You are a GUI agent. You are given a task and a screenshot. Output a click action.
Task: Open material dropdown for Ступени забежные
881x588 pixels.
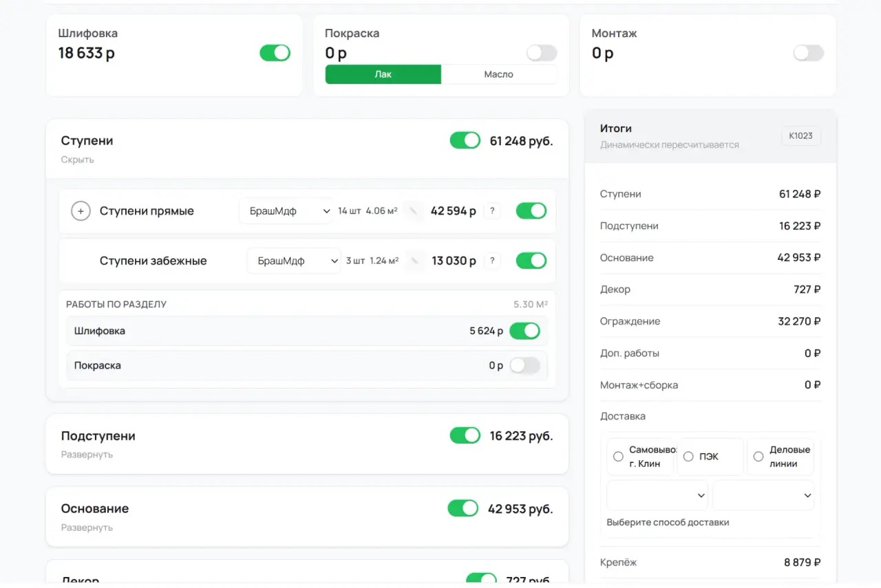294,261
